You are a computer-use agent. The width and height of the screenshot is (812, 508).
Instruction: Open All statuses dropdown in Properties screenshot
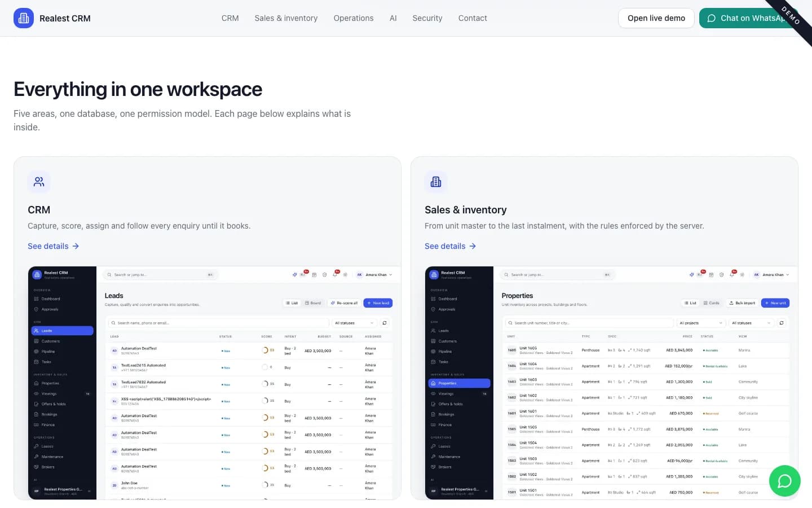point(751,323)
